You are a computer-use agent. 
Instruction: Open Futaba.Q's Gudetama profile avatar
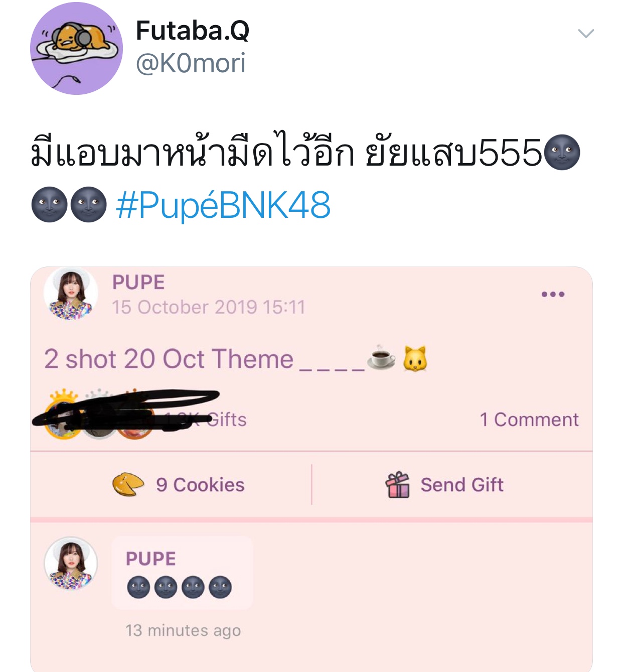tap(76, 48)
